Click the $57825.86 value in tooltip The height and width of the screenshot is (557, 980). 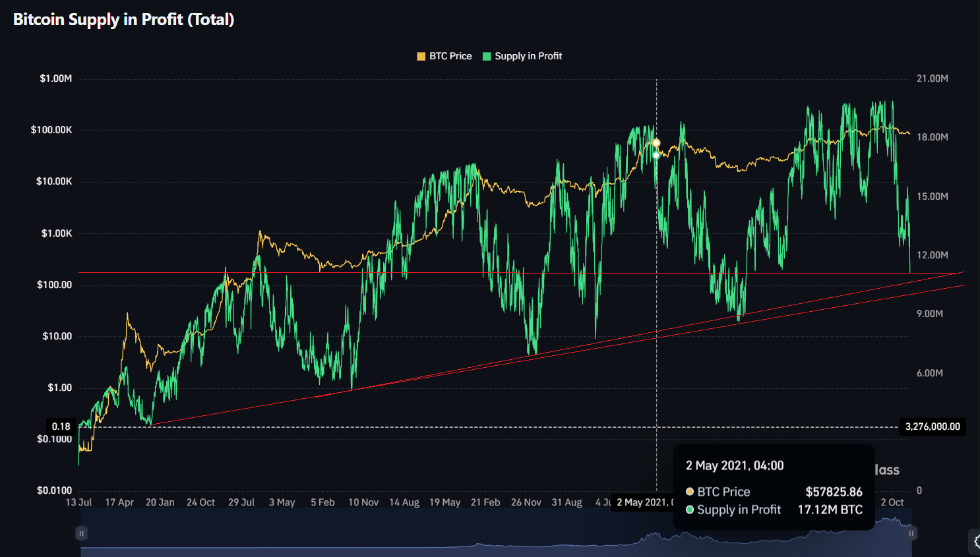pyautogui.click(x=834, y=492)
